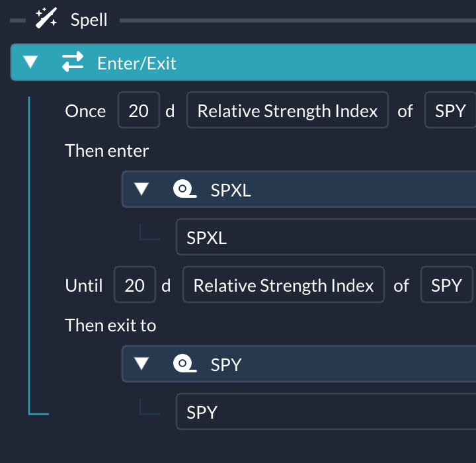Click the Spell section title
The height and width of the screenshot is (463, 476).
coord(89,20)
